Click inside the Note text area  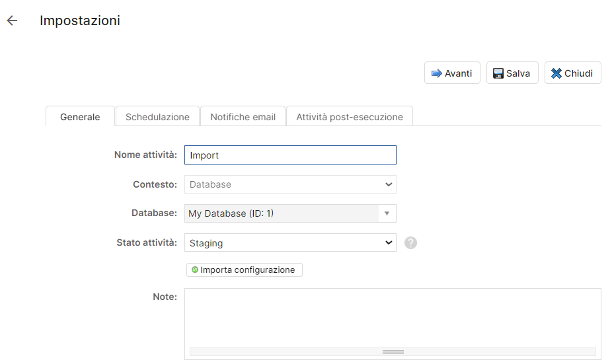tap(393, 317)
